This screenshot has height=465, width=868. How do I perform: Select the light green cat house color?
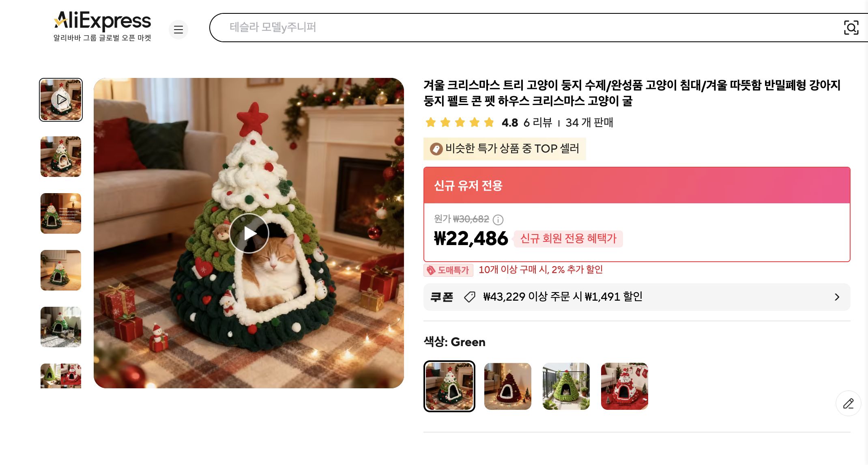coord(566,386)
